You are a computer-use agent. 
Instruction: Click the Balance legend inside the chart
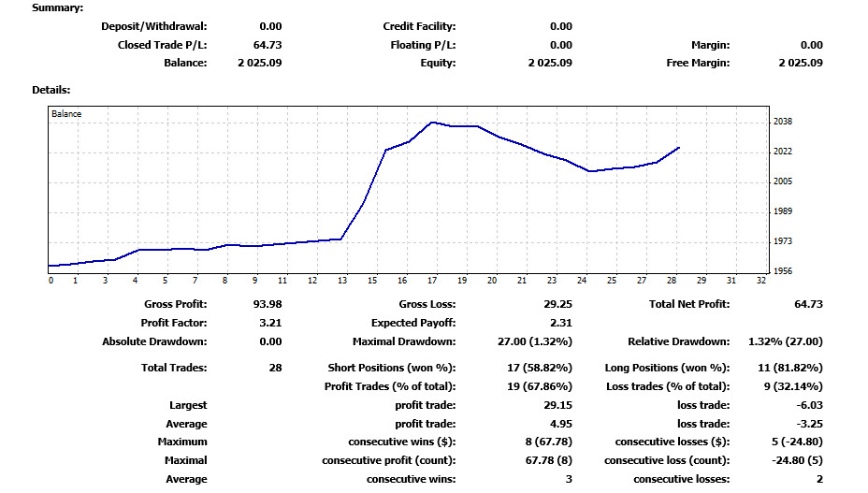click(x=66, y=114)
